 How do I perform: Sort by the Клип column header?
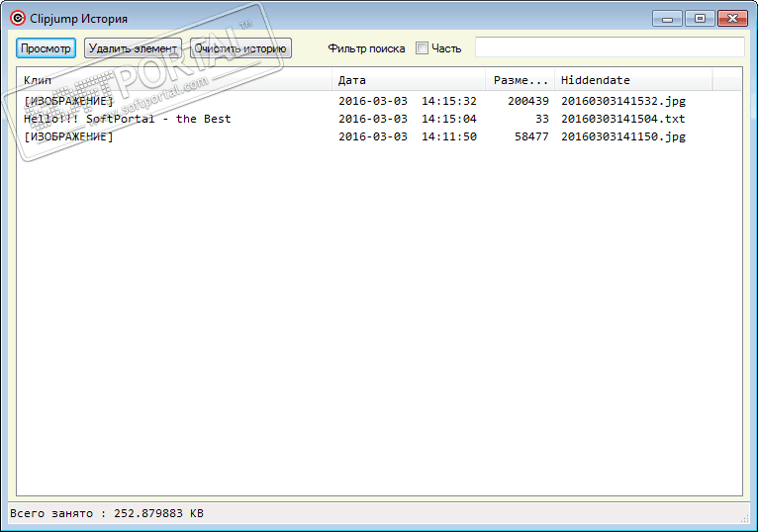tap(174, 80)
